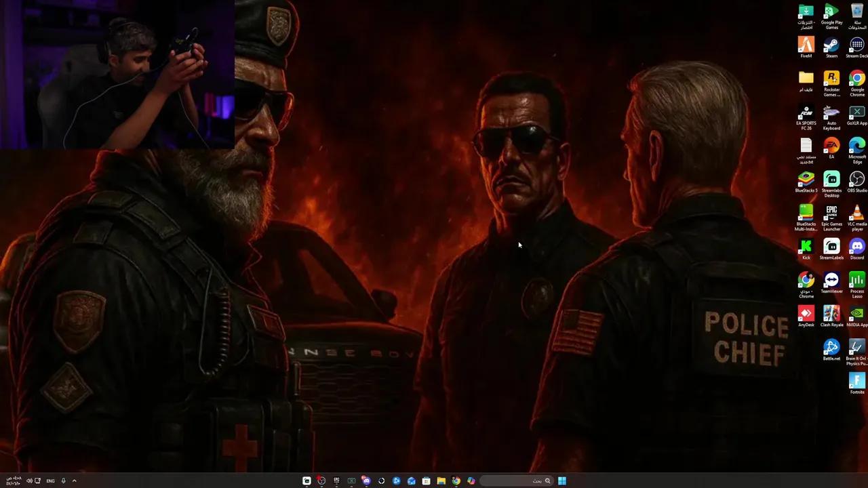Open the Mail app from the taskbar
Image resolution: width=868 pixels, height=488 pixels.
coord(411,481)
